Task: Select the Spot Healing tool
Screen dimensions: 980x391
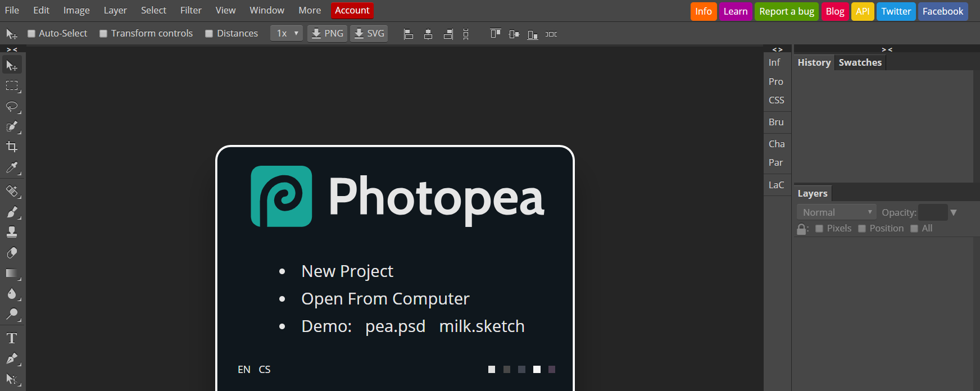Action: point(12,191)
